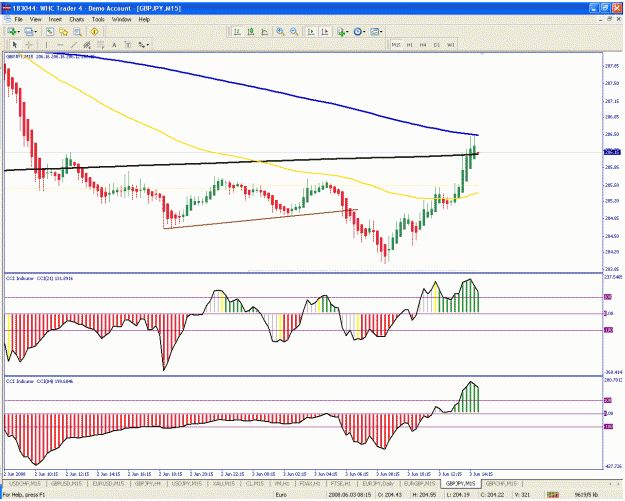Click the connection status bars icon
Image resolution: width=625 pixels, height=501 pixels.
553,495
